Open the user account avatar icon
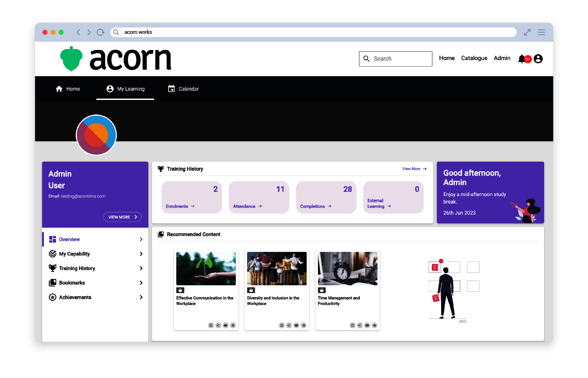The image size is (588, 378). 538,59
